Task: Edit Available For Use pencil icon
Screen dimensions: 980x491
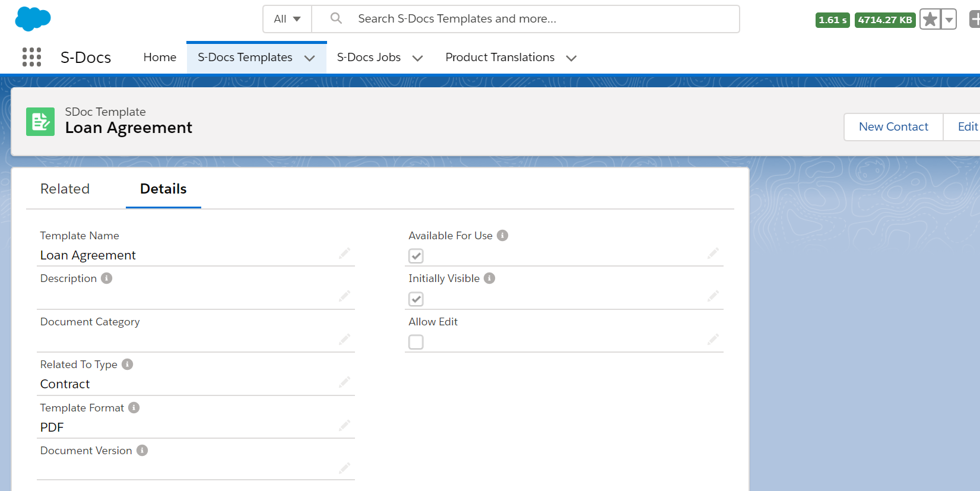Action: pyautogui.click(x=713, y=254)
